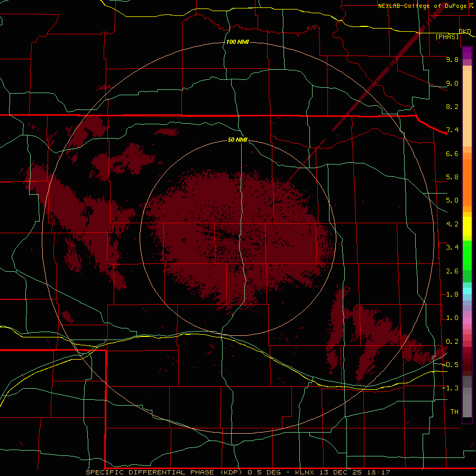Click the 7.4 scale value
Screen dimensions: 476x476
(x=452, y=130)
